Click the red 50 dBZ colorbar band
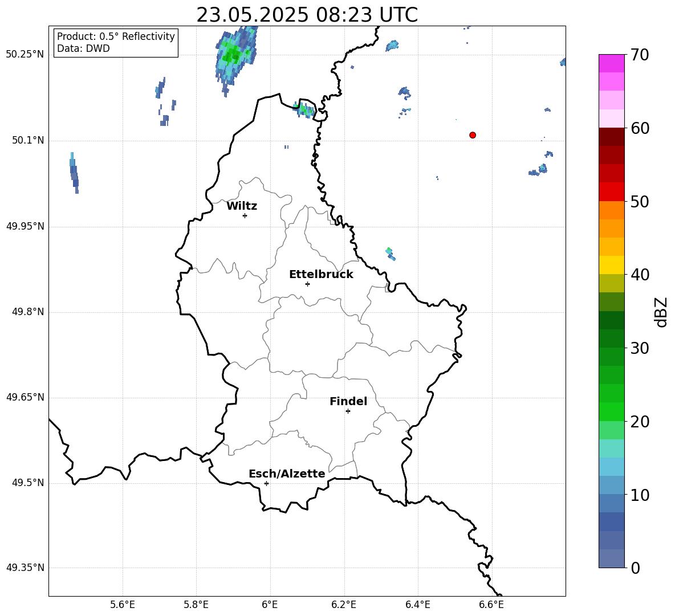The image size is (675, 616). 611,192
